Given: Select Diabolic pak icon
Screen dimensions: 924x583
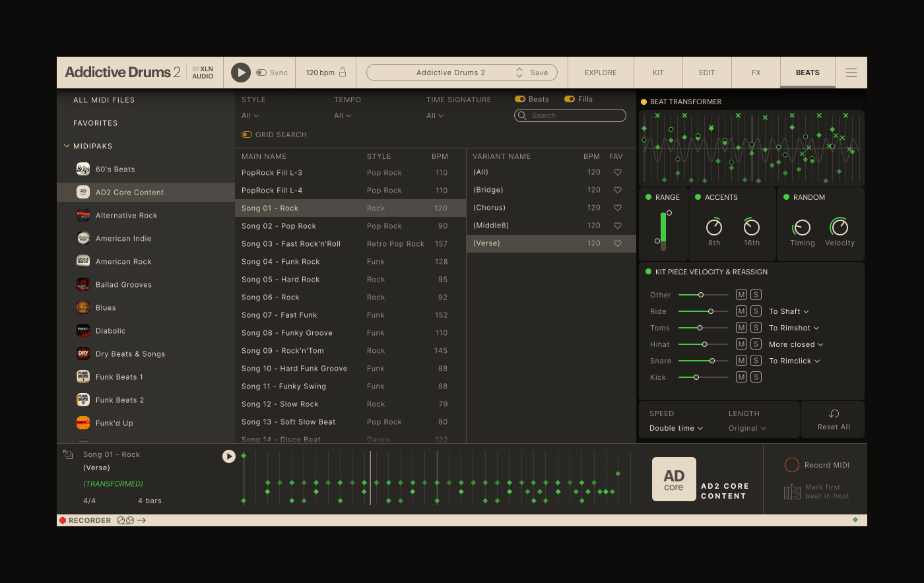Looking at the screenshot, I should click(x=83, y=330).
